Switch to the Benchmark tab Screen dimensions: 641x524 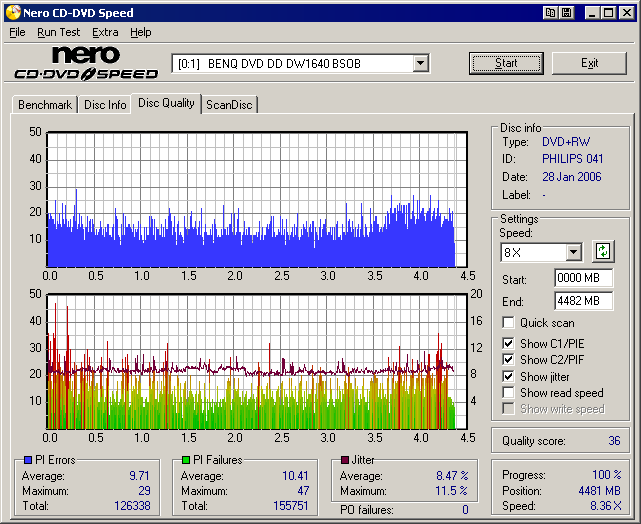[x=45, y=105]
